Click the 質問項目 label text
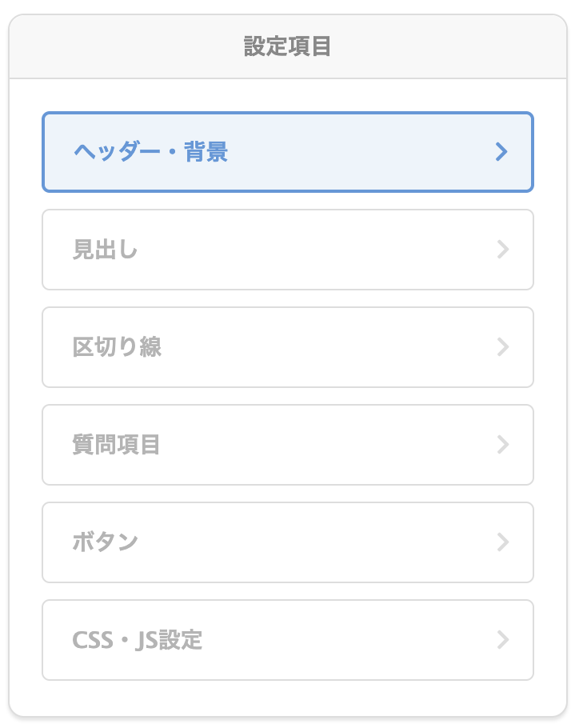579x728 pixels. point(117,444)
